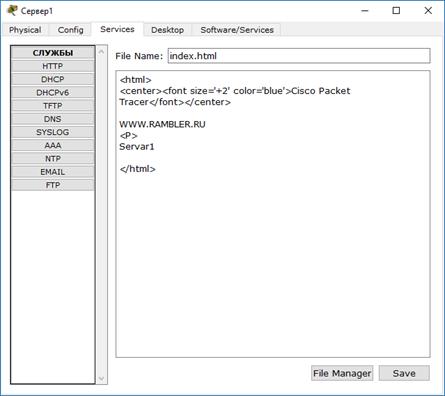Image resolution: width=445 pixels, height=396 pixels.
Task: Click the Packet Tracer window title icon
Action: [12, 10]
